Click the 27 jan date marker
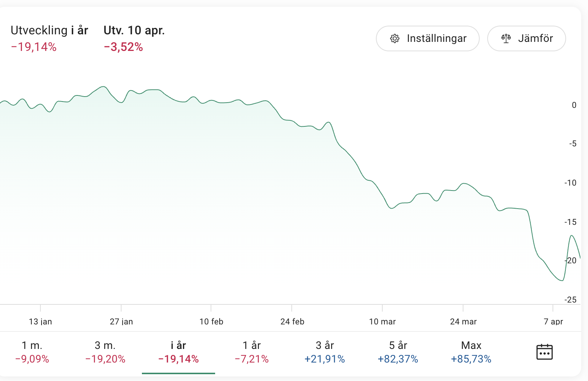The height and width of the screenshot is (381, 588). (x=121, y=321)
